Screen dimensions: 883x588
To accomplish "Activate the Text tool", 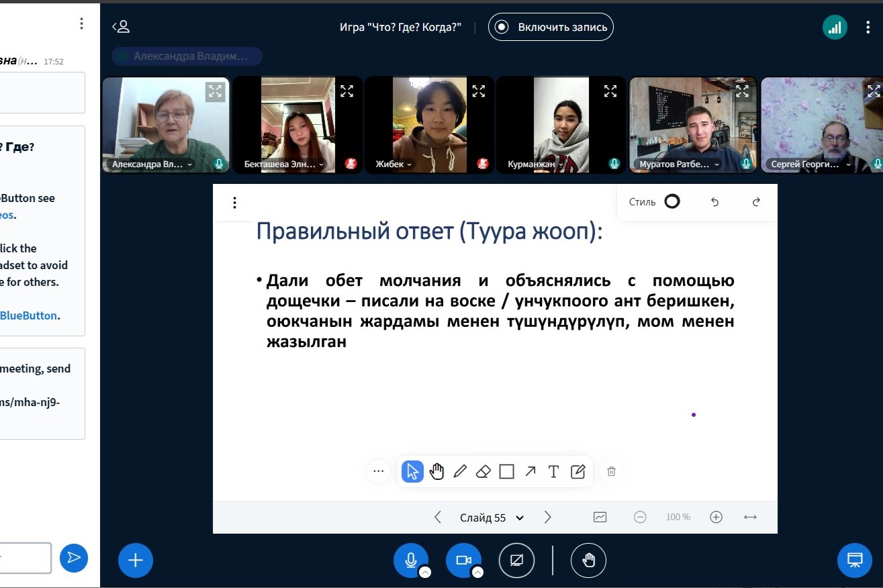I will pos(553,472).
